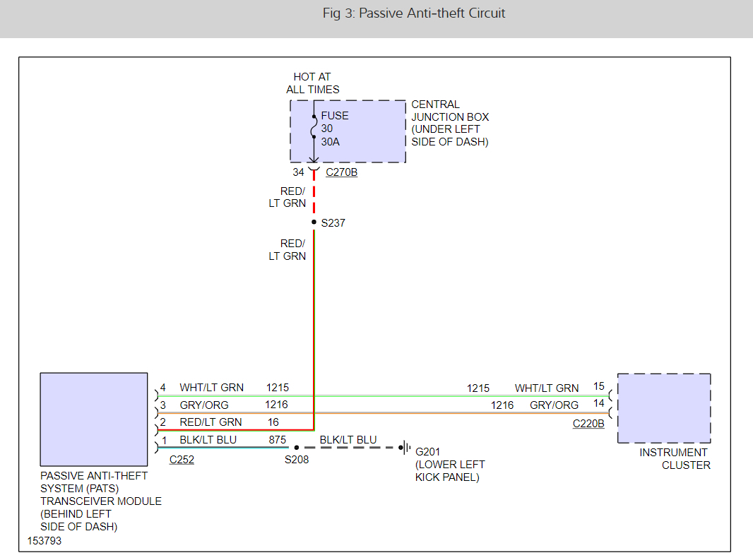Click pin 1 BLK/LT BLU label at C252
The height and width of the screenshot is (560, 753).
(x=208, y=440)
